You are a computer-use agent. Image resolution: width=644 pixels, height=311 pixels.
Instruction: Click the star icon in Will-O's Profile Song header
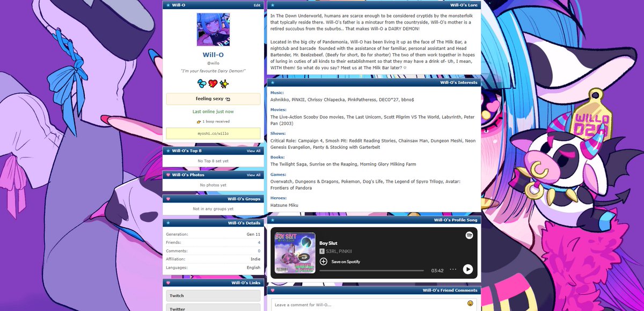click(273, 220)
